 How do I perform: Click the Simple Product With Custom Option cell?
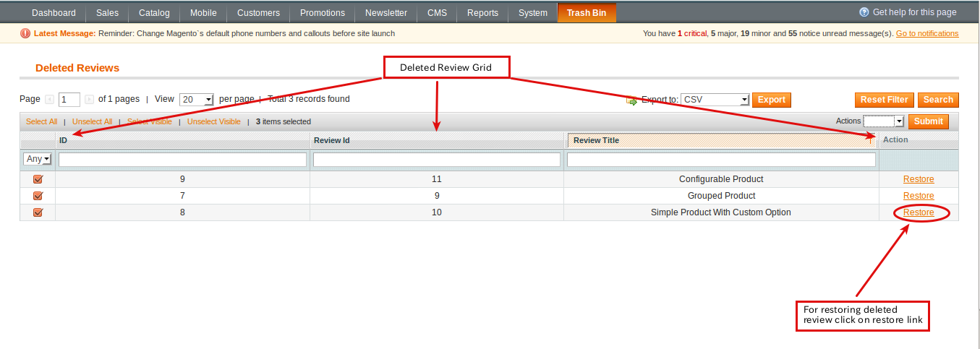[721, 212]
